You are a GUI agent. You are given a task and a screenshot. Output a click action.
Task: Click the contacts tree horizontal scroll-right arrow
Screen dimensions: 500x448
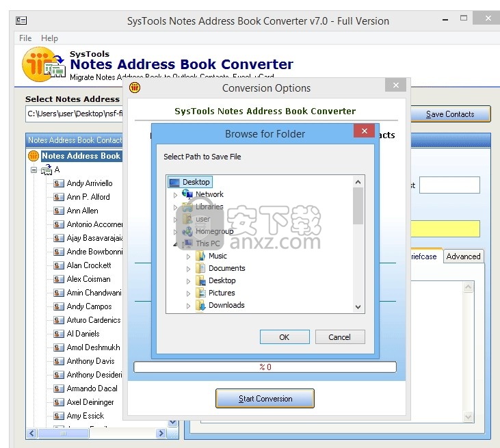point(161,434)
